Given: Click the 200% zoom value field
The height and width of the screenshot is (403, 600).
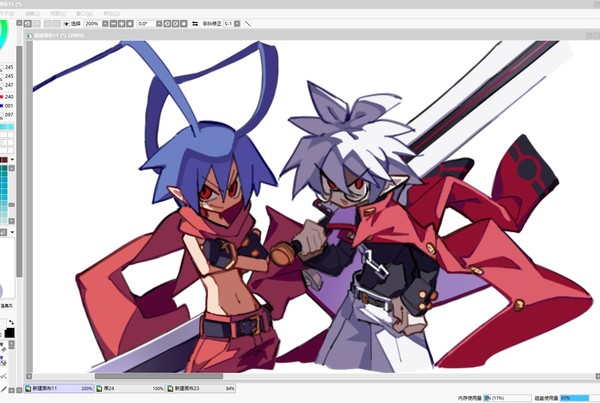Looking at the screenshot, I should [92, 24].
